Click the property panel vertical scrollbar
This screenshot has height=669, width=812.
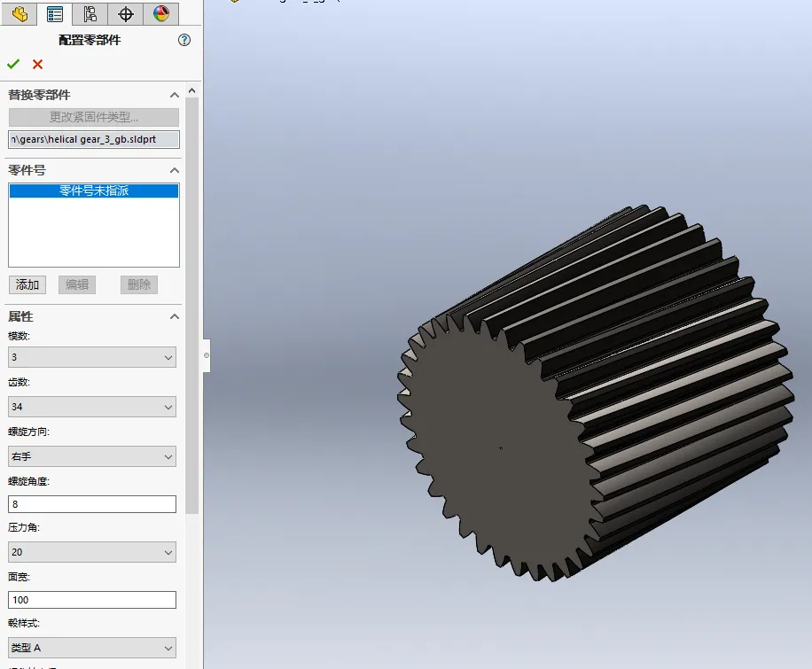tap(192, 306)
